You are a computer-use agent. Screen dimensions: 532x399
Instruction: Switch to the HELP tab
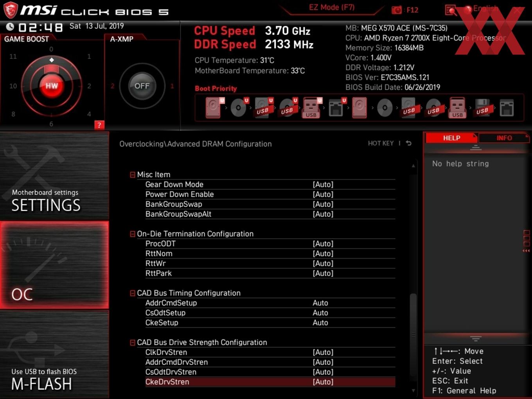coord(451,138)
